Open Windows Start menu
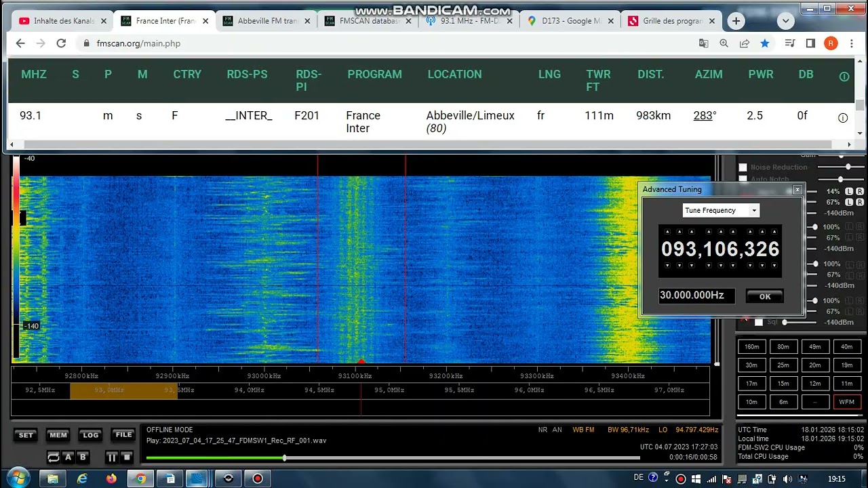Viewport: 868px width, 488px height. [18, 478]
